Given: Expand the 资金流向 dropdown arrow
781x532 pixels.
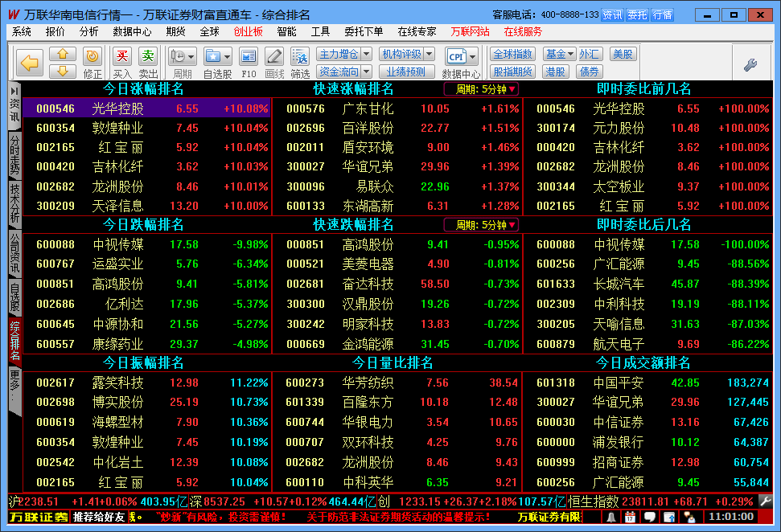Looking at the screenshot, I should [366, 72].
